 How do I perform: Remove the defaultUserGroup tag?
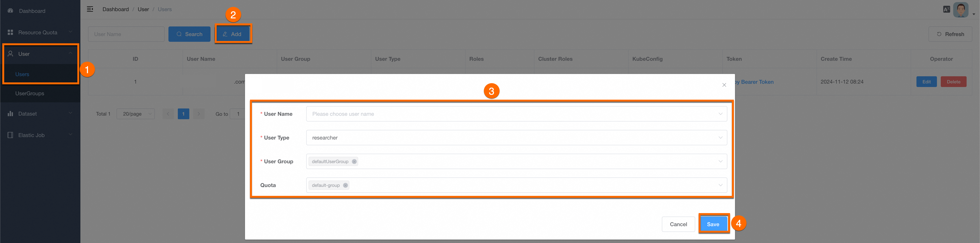point(354,162)
